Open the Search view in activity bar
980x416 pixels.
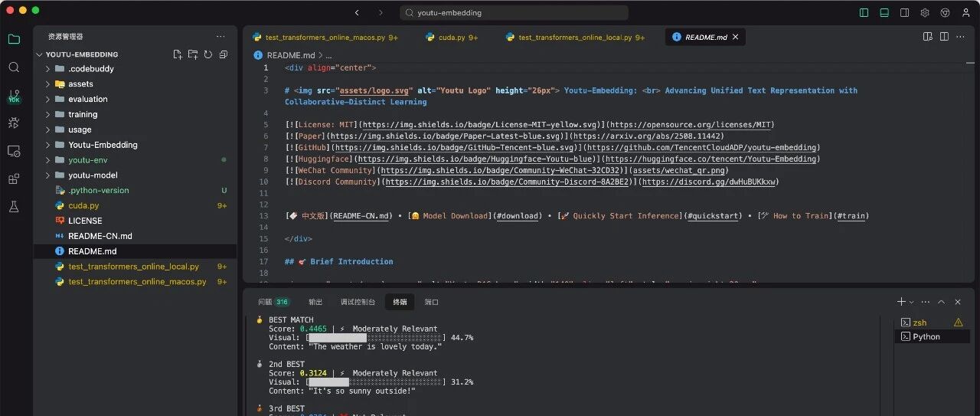(x=14, y=67)
